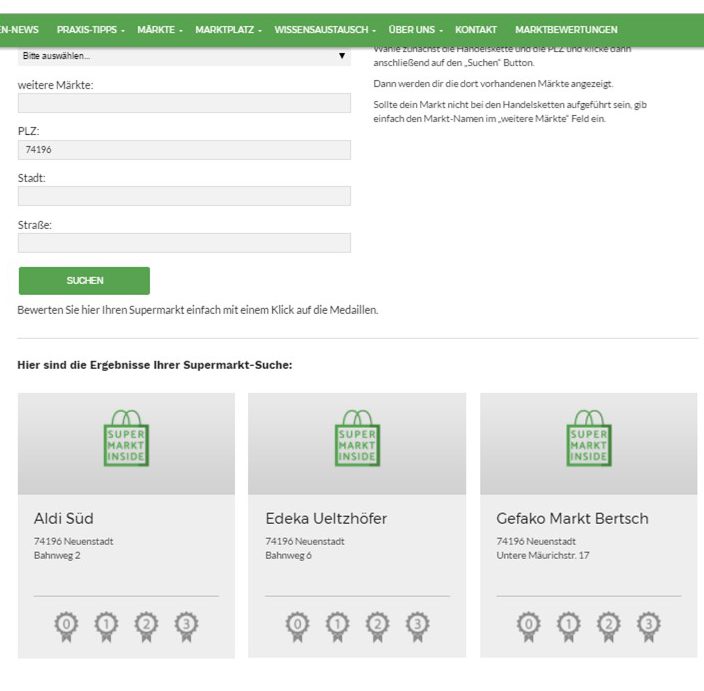Give Edeka Ueltzhöfer medal 3

[418, 626]
